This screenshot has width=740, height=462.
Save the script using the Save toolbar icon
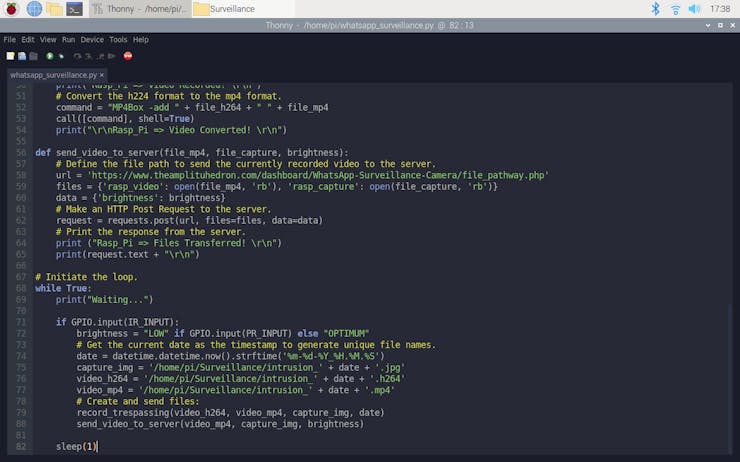32,56
